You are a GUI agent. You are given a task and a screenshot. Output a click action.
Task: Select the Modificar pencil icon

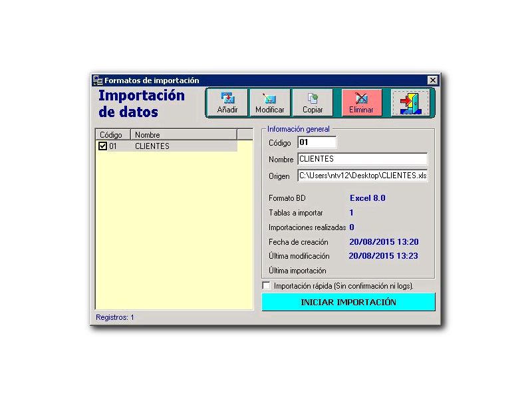269,98
